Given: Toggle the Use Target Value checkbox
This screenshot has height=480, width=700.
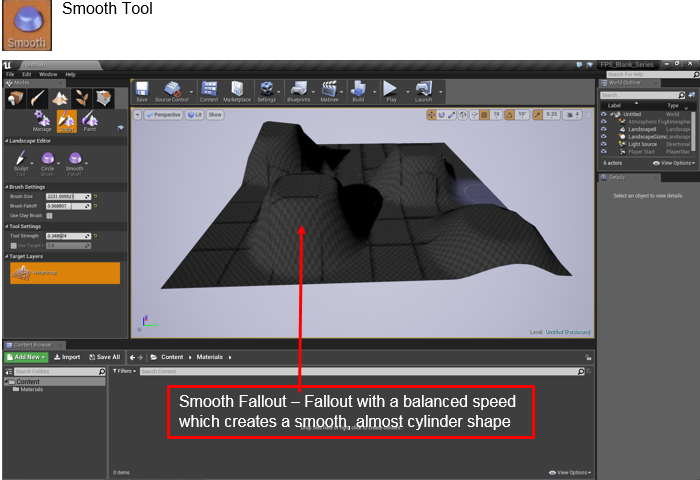Looking at the screenshot, I should click(13, 246).
